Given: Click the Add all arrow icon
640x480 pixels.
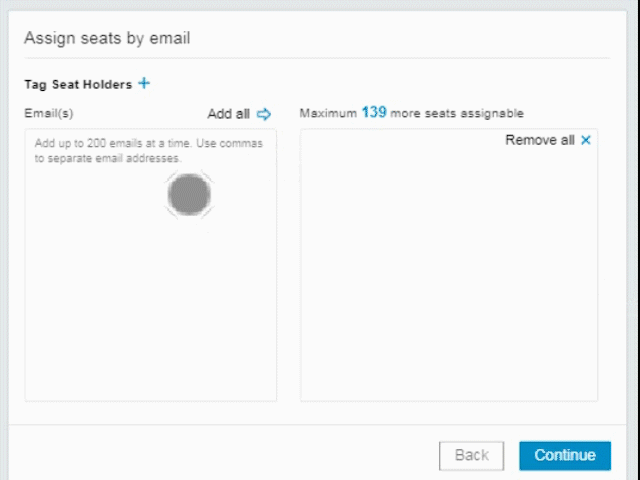Looking at the screenshot, I should (x=264, y=114).
